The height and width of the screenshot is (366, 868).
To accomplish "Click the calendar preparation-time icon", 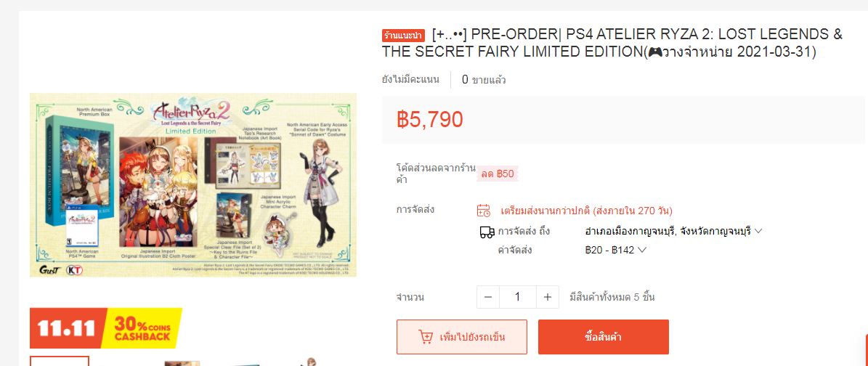I will click(x=483, y=211).
